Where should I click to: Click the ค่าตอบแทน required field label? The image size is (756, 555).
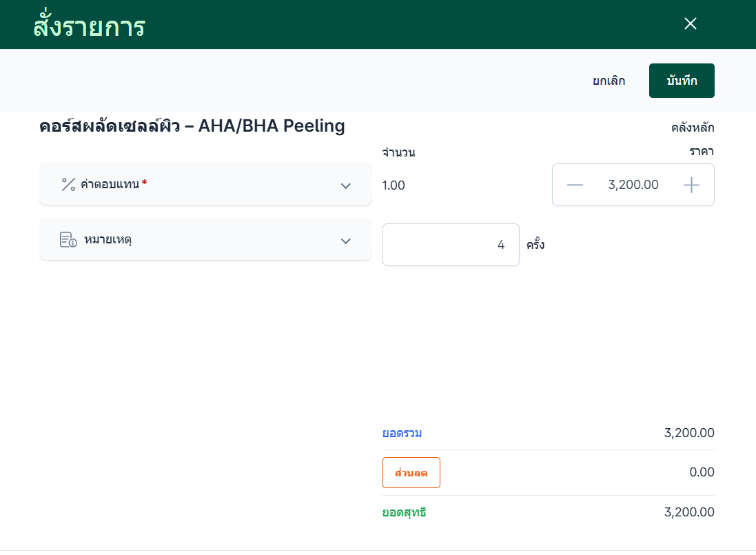click(x=110, y=184)
